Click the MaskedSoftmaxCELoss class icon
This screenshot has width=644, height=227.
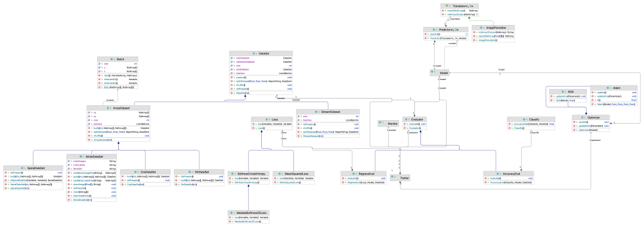pyautogui.click(x=231, y=213)
